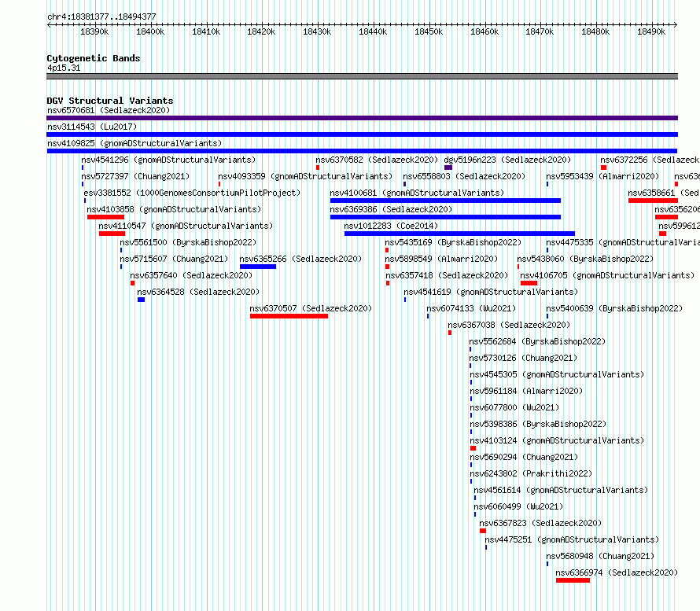Click the blue nsv6365266 variant bar
The image size is (700, 611).
(258, 267)
